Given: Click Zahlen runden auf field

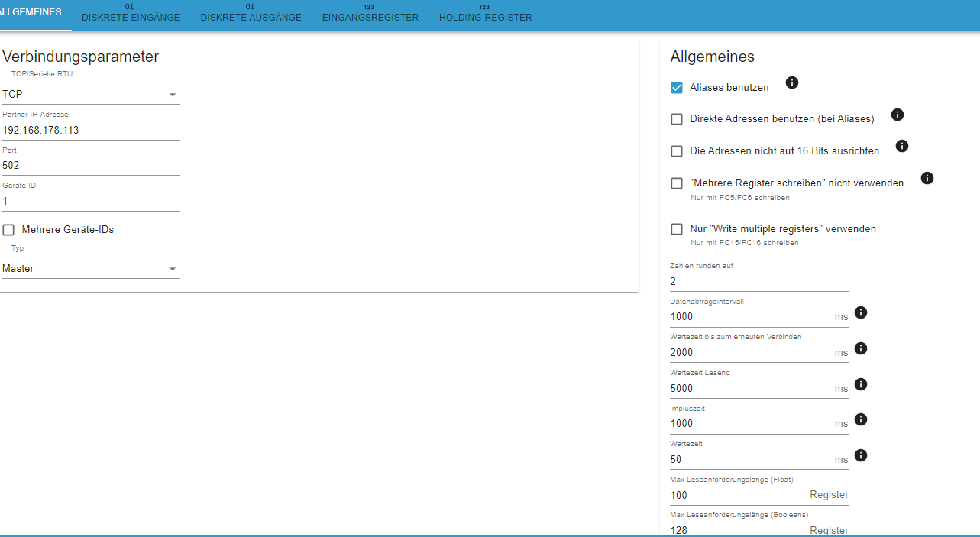Looking at the screenshot, I should [x=759, y=281].
